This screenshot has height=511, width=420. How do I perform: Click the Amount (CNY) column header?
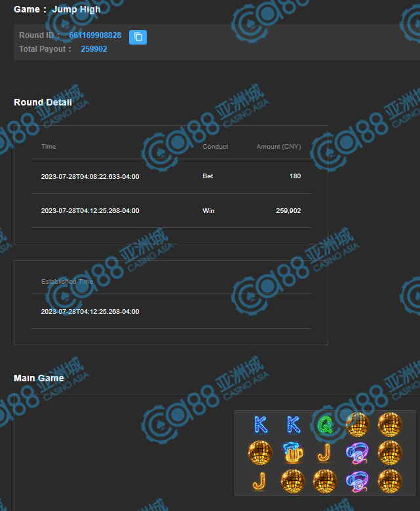coord(278,147)
